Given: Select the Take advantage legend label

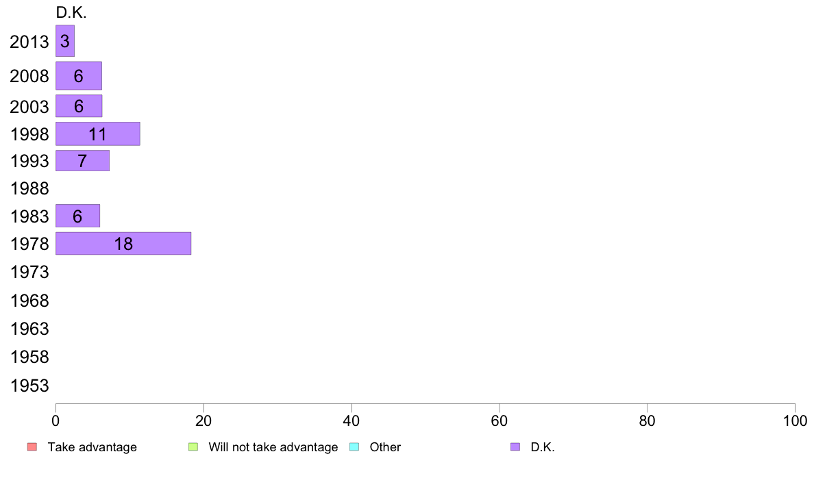Looking at the screenshot, I should (x=92, y=447).
